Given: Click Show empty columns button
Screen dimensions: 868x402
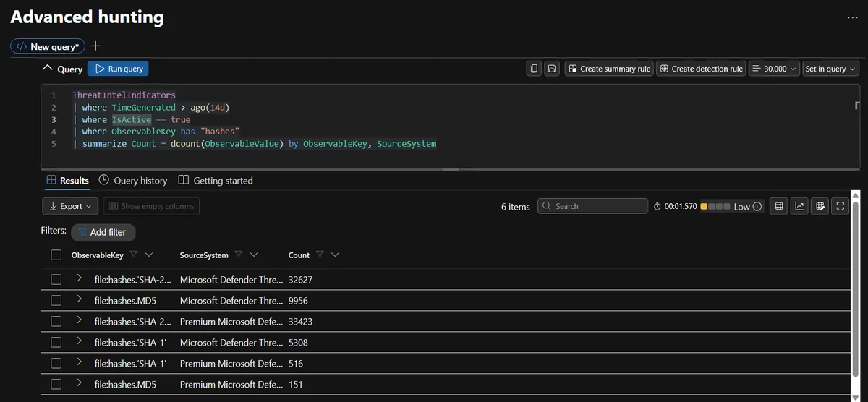Looking at the screenshot, I should point(151,206).
